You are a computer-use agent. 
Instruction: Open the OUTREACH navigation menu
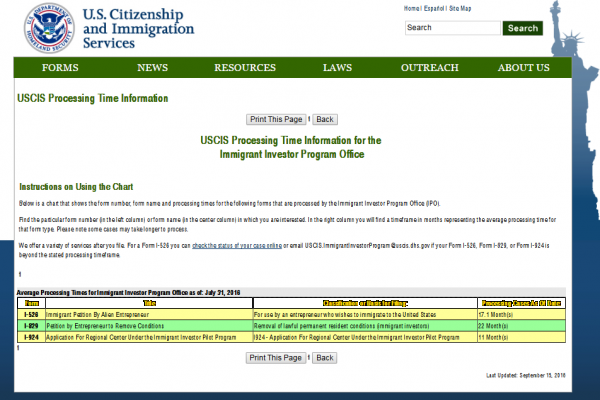429,68
